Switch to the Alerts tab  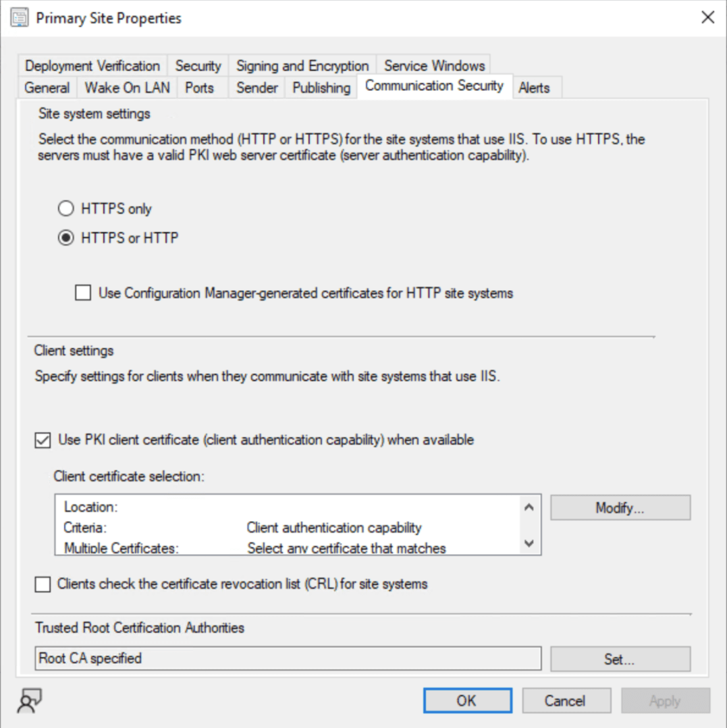click(534, 88)
